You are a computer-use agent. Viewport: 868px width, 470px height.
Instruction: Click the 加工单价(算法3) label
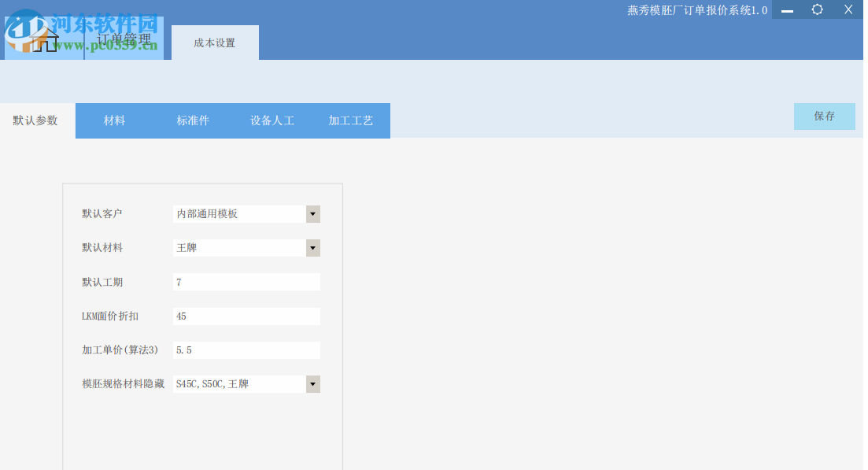coord(120,350)
